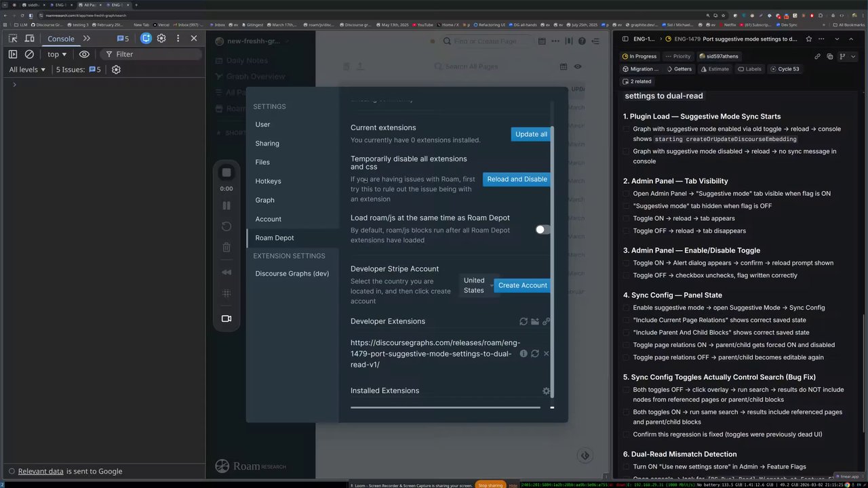Copy the git branch name in Linear
This screenshot has height=488, width=868.
coord(842,57)
